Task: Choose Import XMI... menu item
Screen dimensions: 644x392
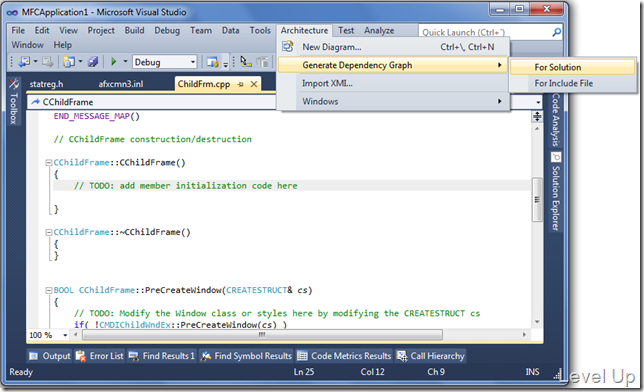Action: point(393,83)
